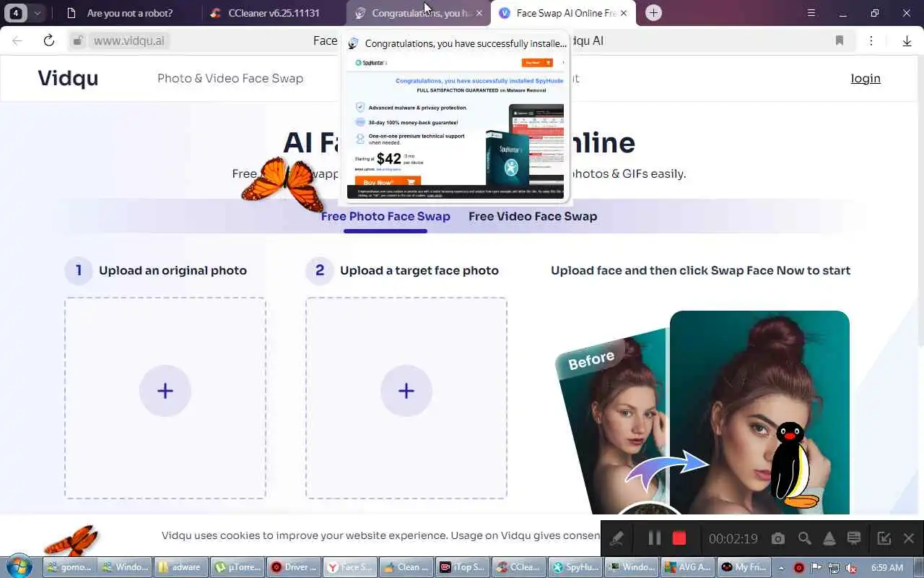The image size is (924, 578).
Task: Click the site security lock icon
Action: [78, 40]
